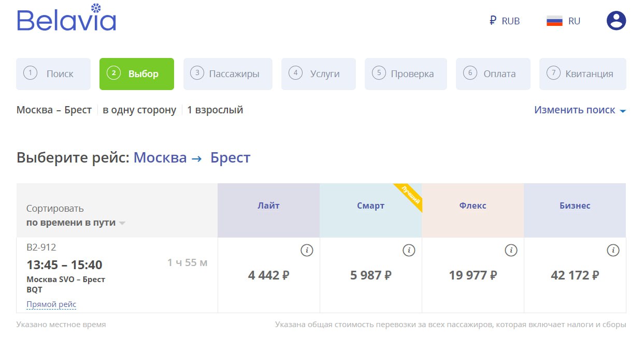Click info icon for Бизнес fare

[x=613, y=251]
